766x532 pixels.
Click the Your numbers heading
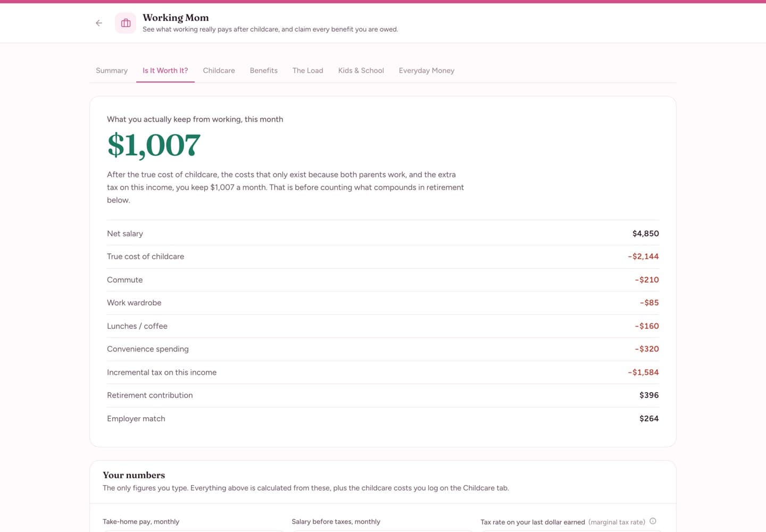coord(134,475)
